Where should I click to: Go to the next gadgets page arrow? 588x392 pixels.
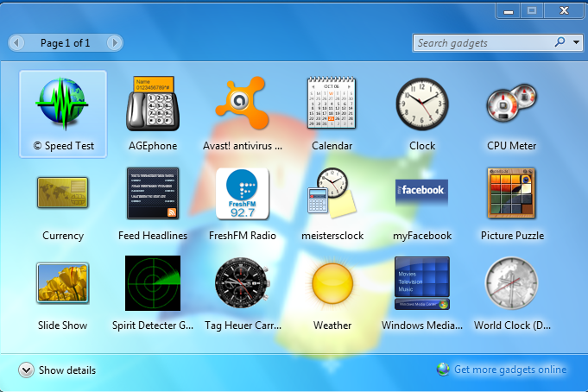(114, 43)
